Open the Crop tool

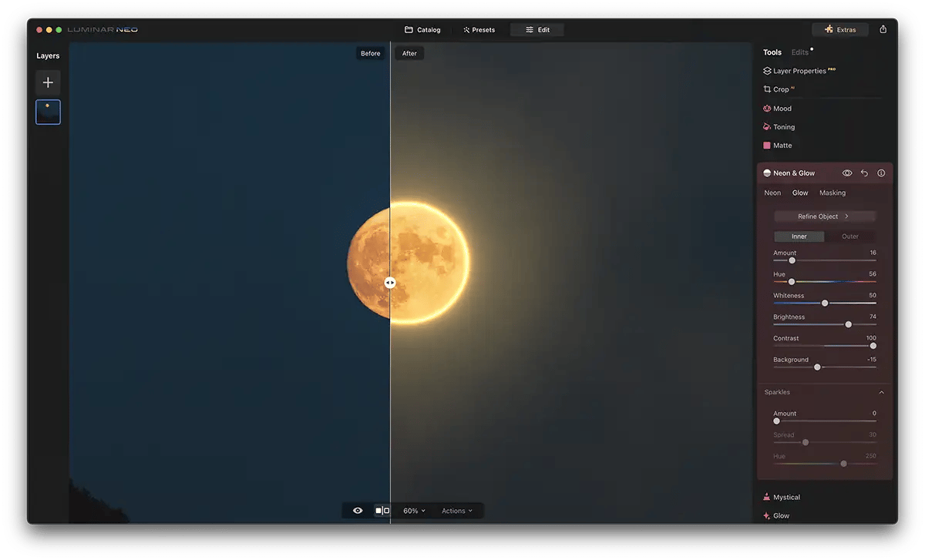click(779, 89)
